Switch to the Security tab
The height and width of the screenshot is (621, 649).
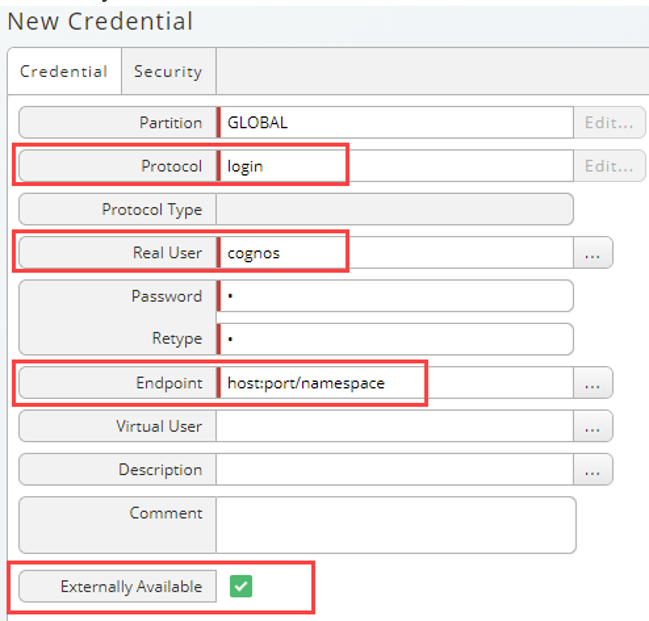pyautogui.click(x=168, y=71)
